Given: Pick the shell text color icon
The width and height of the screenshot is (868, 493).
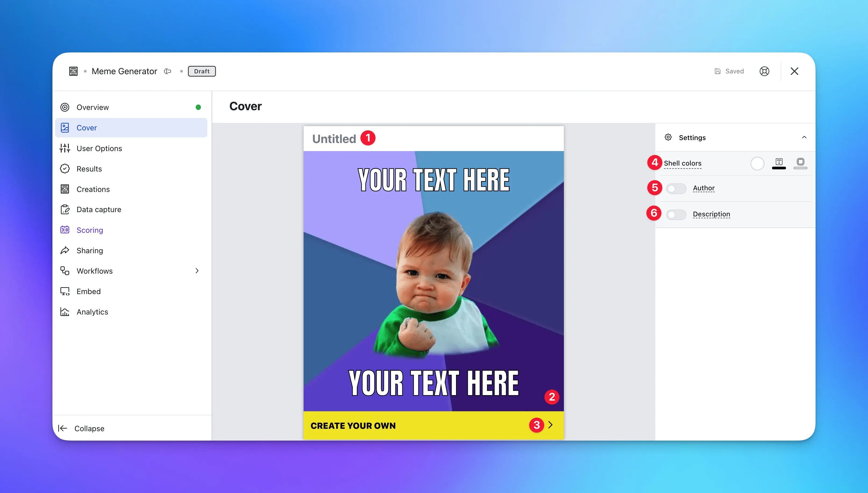Looking at the screenshot, I should [x=779, y=163].
